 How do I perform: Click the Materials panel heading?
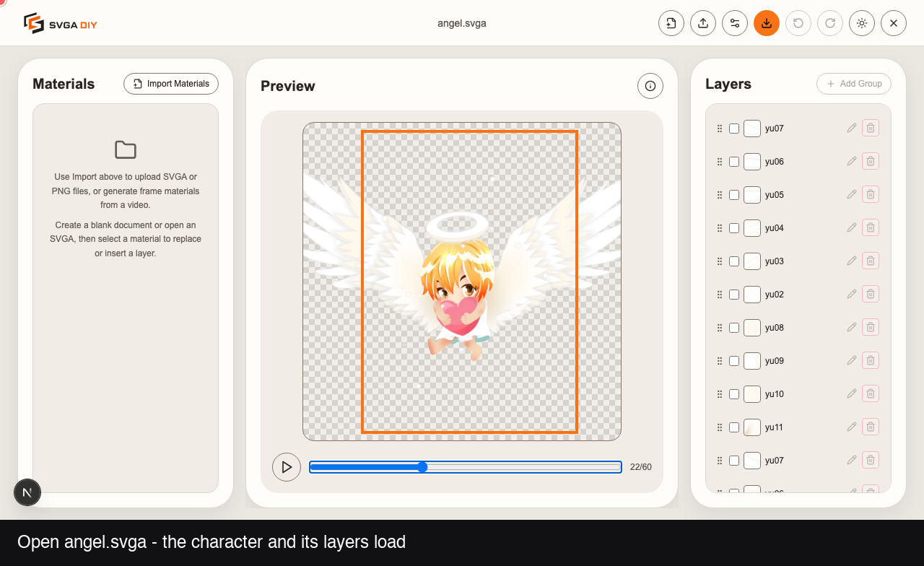pyautogui.click(x=64, y=84)
